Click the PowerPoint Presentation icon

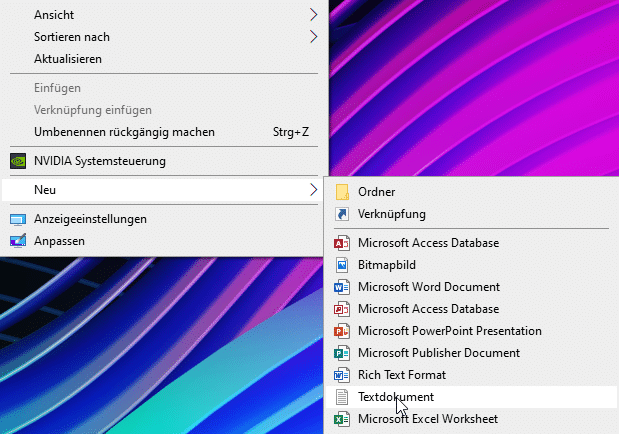[x=341, y=331]
